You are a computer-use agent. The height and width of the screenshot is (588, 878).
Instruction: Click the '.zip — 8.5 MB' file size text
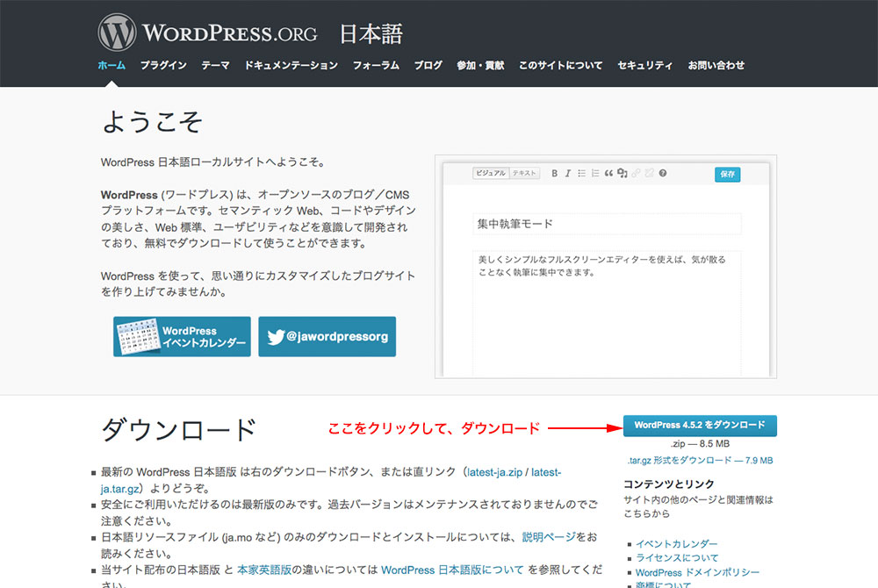pyautogui.click(x=700, y=444)
